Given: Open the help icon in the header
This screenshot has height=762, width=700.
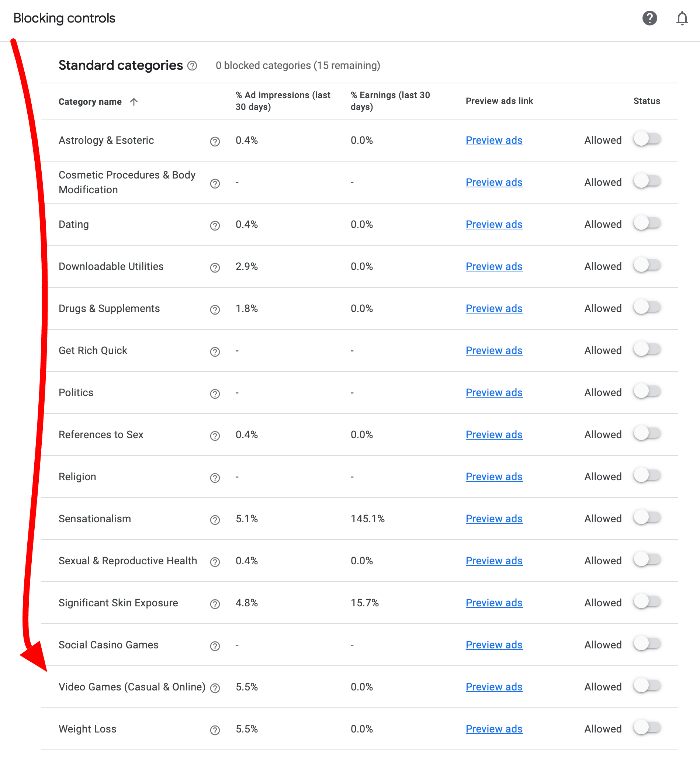Looking at the screenshot, I should pyautogui.click(x=649, y=18).
